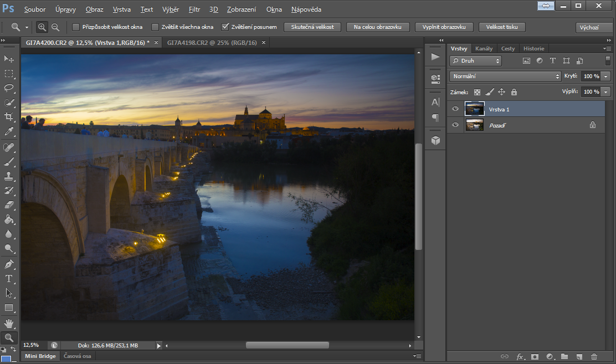
Task: Select the Clone Stamp tool
Action: point(9,176)
